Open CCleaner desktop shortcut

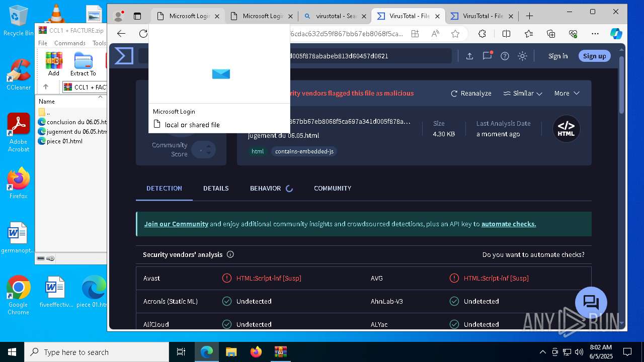[19, 74]
